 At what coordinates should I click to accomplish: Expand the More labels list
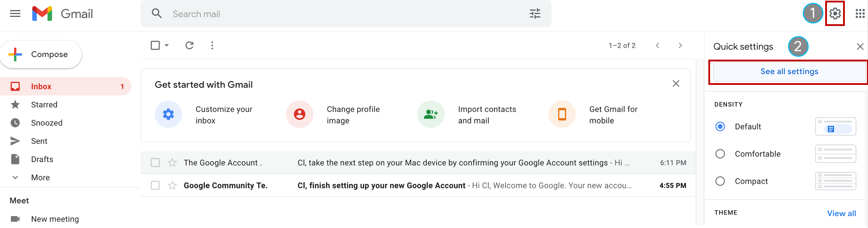click(x=40, y=177)
